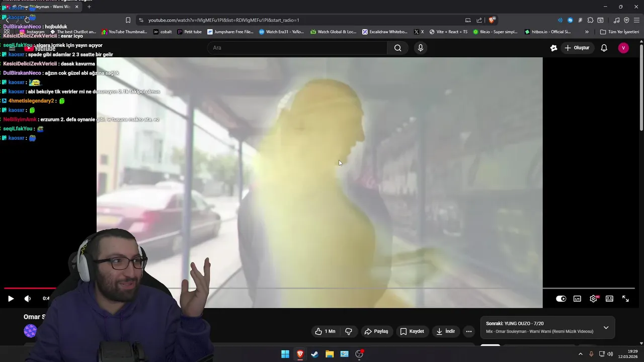
Task: Toggle subtitles in the player
Action: coord(577,299)
